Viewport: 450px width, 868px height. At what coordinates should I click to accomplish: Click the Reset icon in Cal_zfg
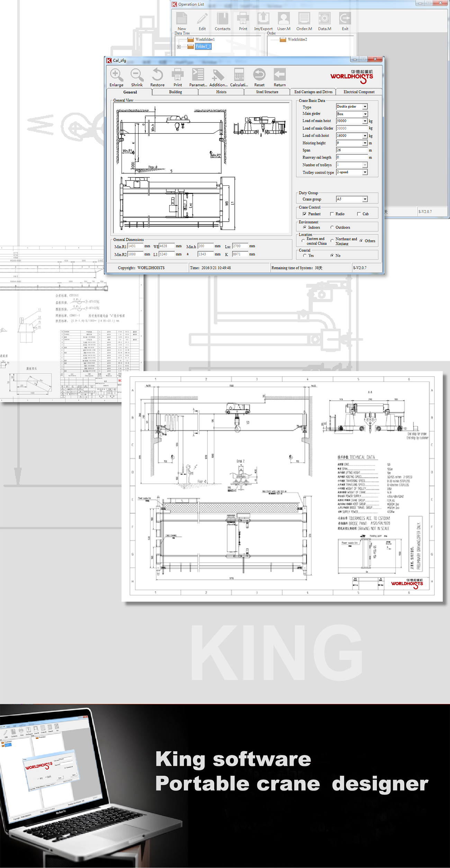click(259, 75)
